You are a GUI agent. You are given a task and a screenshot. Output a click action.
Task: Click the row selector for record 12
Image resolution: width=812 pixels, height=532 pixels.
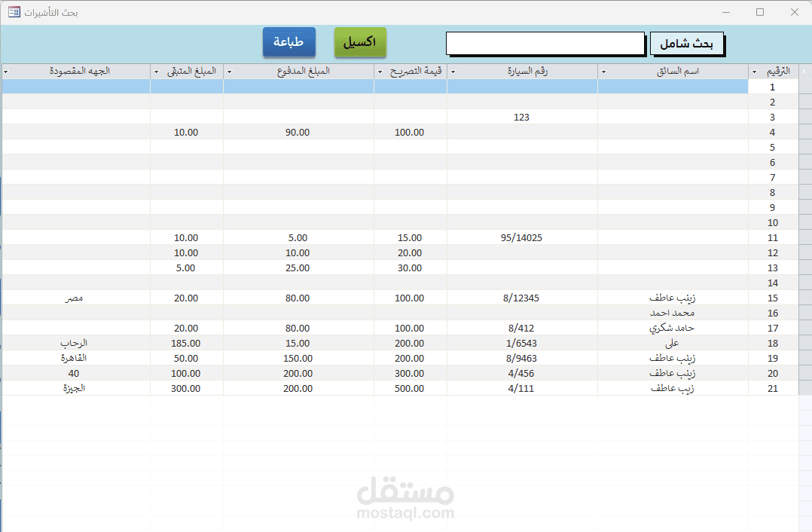click(x=805, y=252)
